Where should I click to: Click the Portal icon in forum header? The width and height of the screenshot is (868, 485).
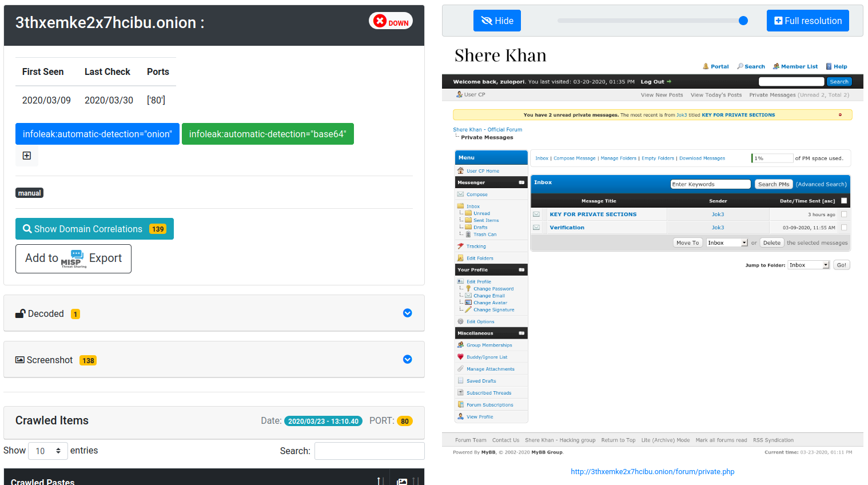pyautogui.click(x=706, y=66)
